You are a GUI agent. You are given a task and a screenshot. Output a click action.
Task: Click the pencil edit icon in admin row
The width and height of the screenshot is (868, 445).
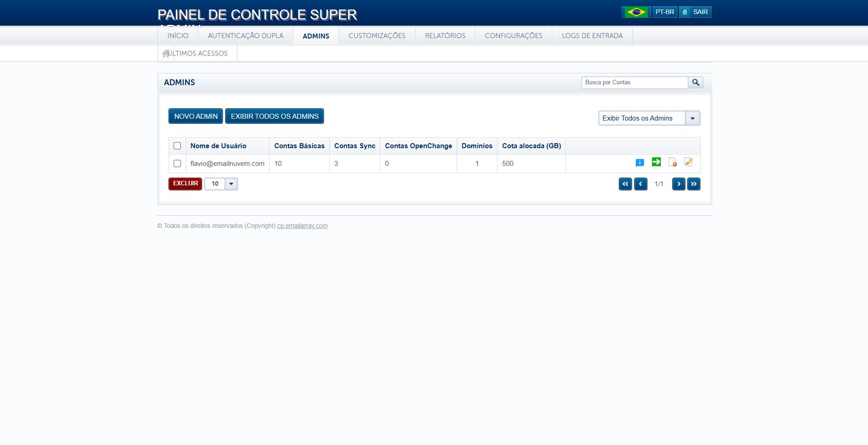(689, 162)
